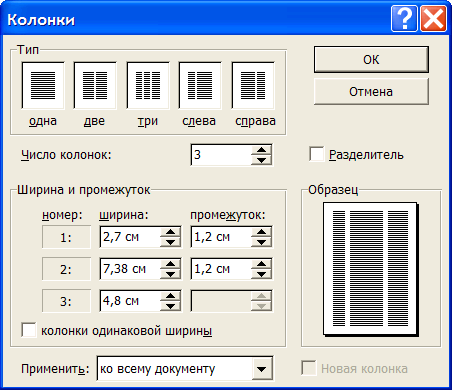The width and height of the screenshot is (452, 390).
Task: Decrease column 1 width with the down arrow
Action: pos(170,242)
